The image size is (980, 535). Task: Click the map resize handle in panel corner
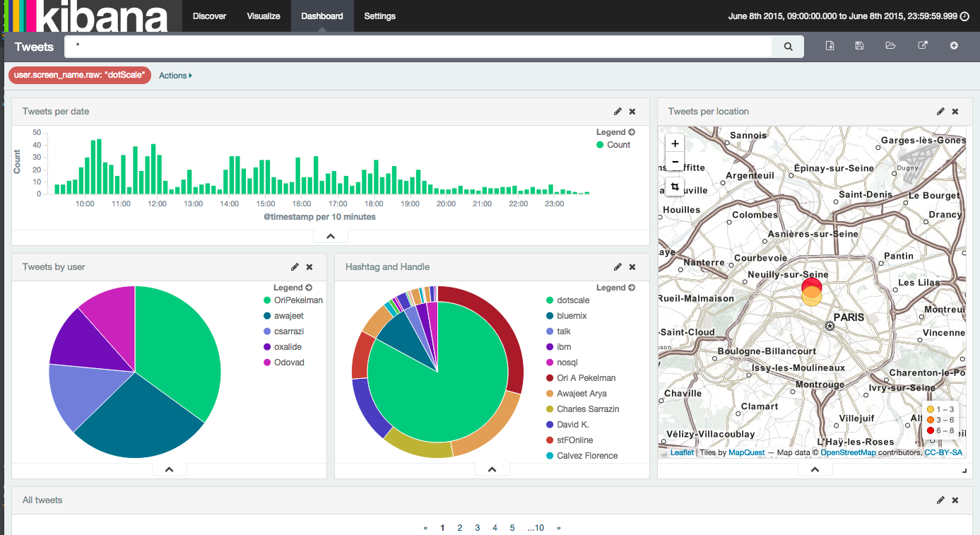click(x=964, y=471)
